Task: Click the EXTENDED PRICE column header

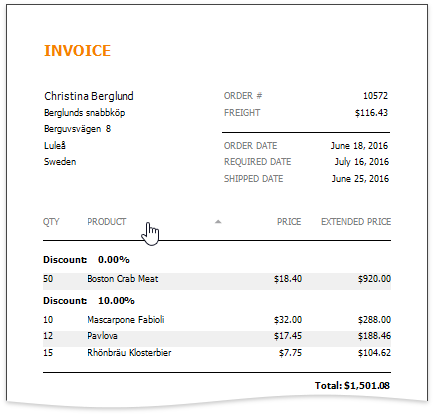Action: [x=356, y=222]
